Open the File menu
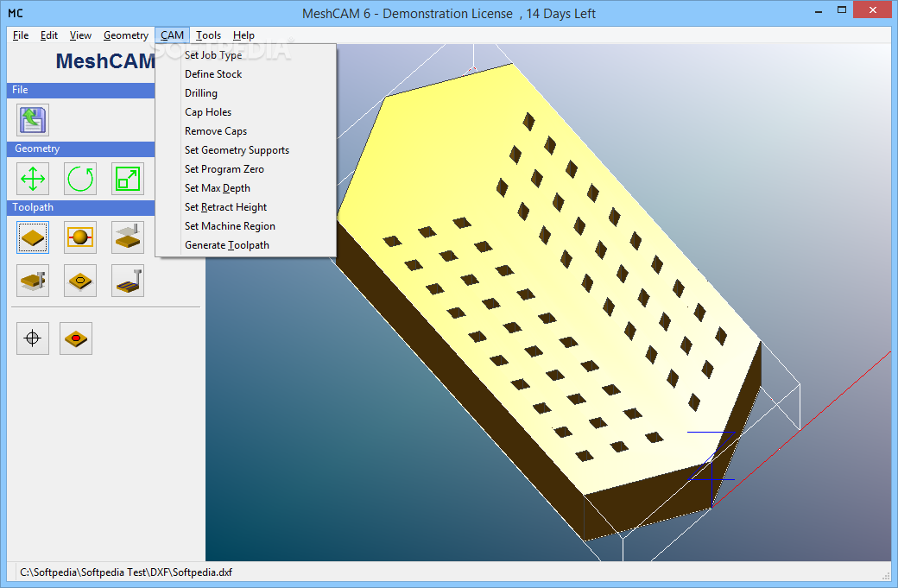This screenshot has width=898, height=588. click(x=21, y=35)
